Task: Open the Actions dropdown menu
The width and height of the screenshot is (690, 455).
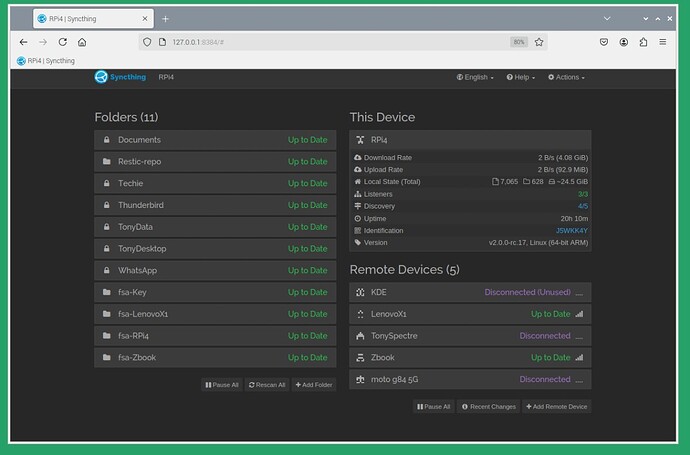Action: tap(566, 77)
